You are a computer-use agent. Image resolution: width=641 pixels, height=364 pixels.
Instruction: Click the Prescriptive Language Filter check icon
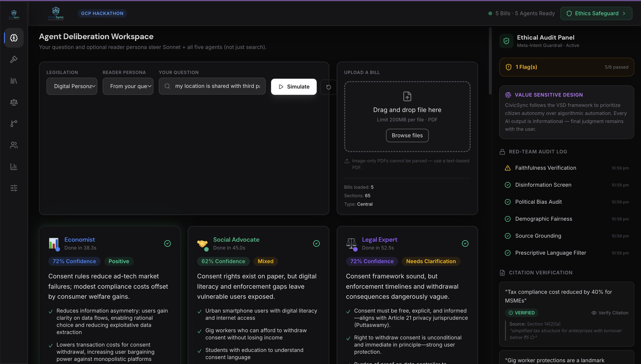point(507,253)
